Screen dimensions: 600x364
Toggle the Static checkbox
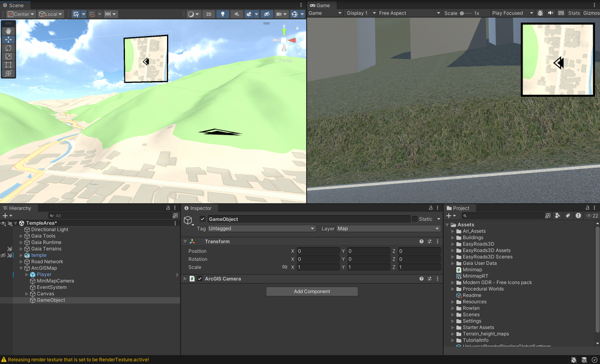click(x=414, y=219)
